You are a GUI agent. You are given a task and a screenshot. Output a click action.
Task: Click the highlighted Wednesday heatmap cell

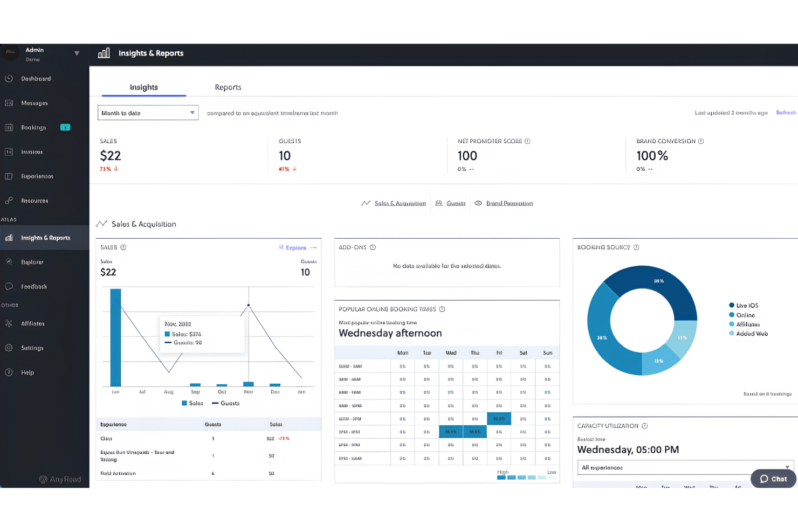451,432
